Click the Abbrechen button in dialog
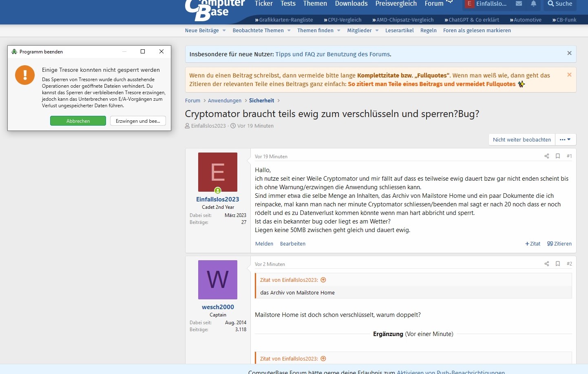 pyautogui.click(x=78, y=121)
